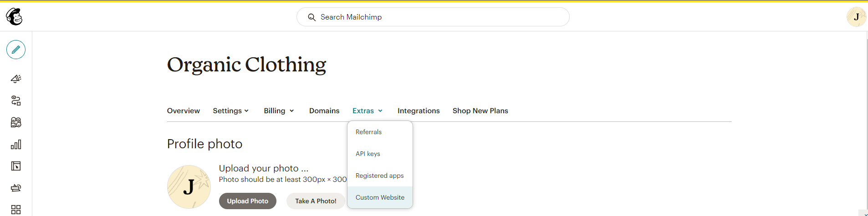Open Audience icon in sidebar
Image resolution: width=868 pixels, height=216 pixels.
point(16,122)
